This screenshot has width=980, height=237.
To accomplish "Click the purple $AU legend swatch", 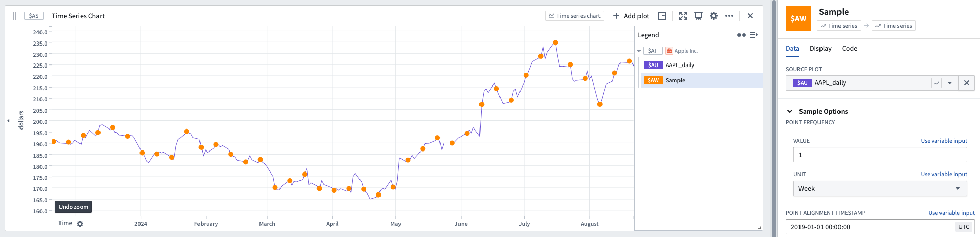I will 653,65.
